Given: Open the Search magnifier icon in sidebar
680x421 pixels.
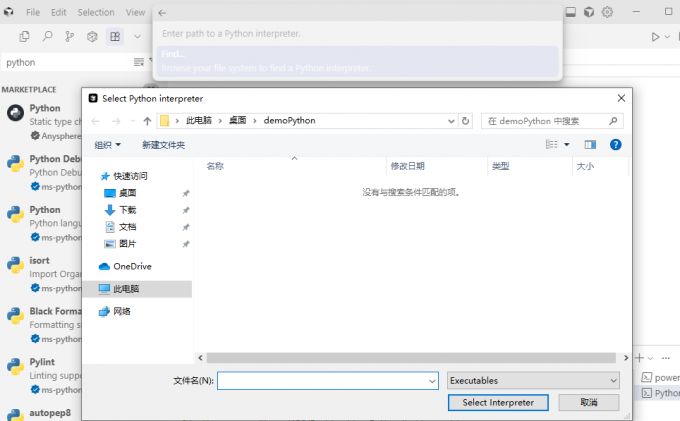Looking at the screenshot, I should coord(47,36).
